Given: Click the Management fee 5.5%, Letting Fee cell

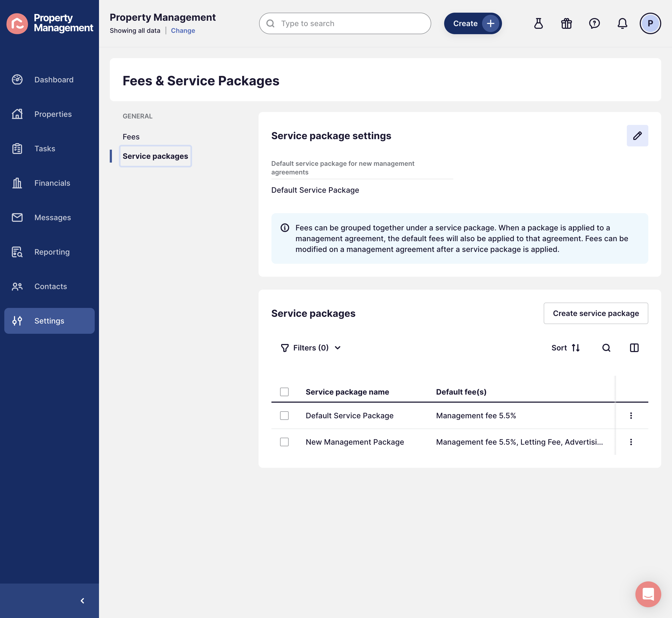Looking at the screenshot, I should [520, 442].
